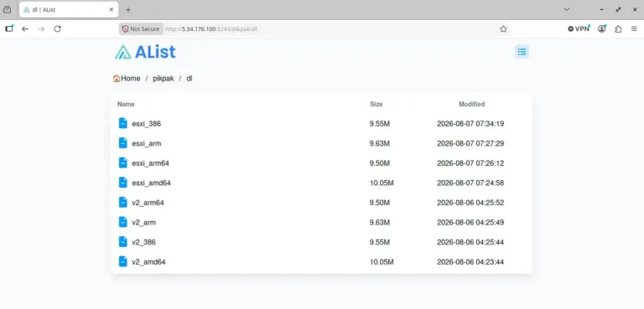
Task: Click the date 2026-08-06 04:25:49
Action: click(470, 222)
